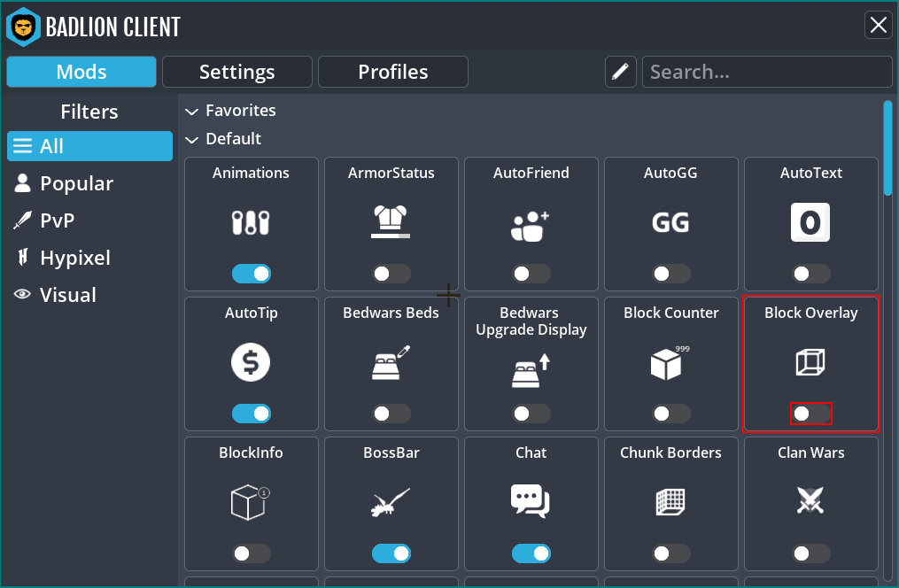
Task: Select the Popular filter person icon
Action: pos(22,182)
